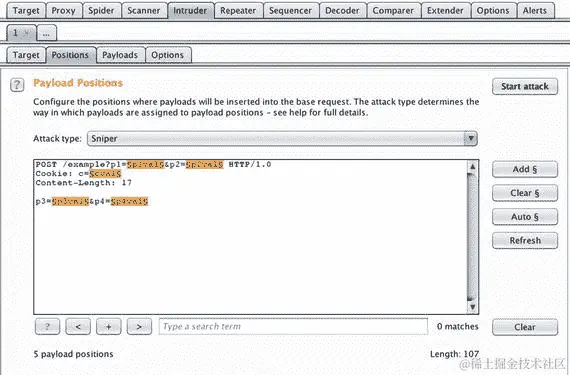Open the Decoder tab

click(342, 11)
